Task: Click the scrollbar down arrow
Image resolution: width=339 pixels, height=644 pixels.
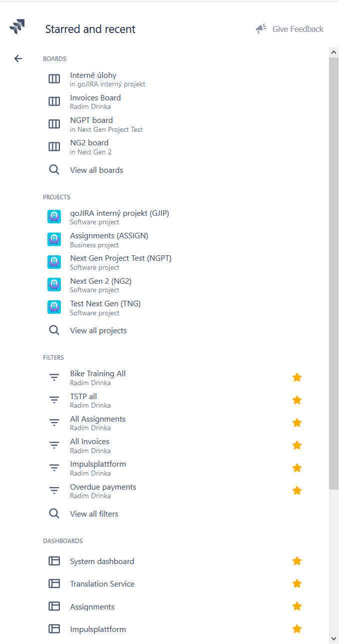Action: click(x=334, y=639)
